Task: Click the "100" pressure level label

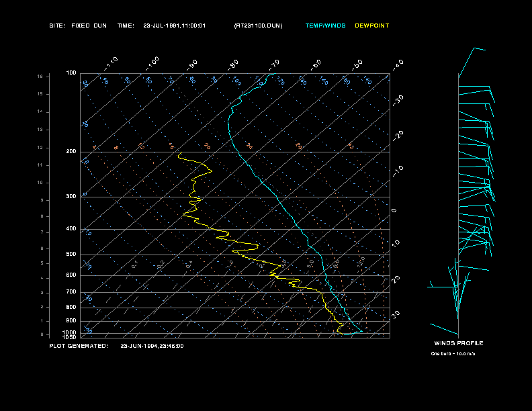Action: pos(71,73)
